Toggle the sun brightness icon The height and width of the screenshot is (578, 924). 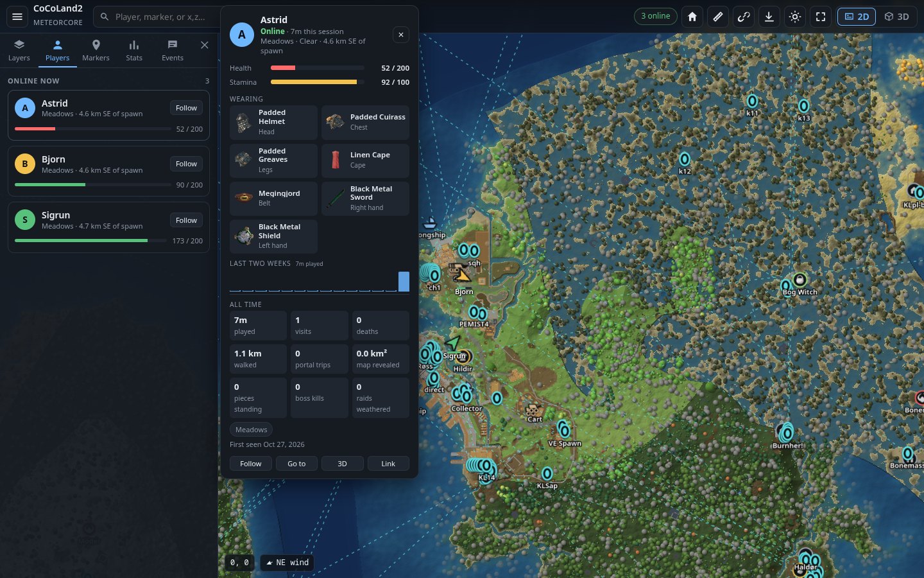[x=795, y=17]
